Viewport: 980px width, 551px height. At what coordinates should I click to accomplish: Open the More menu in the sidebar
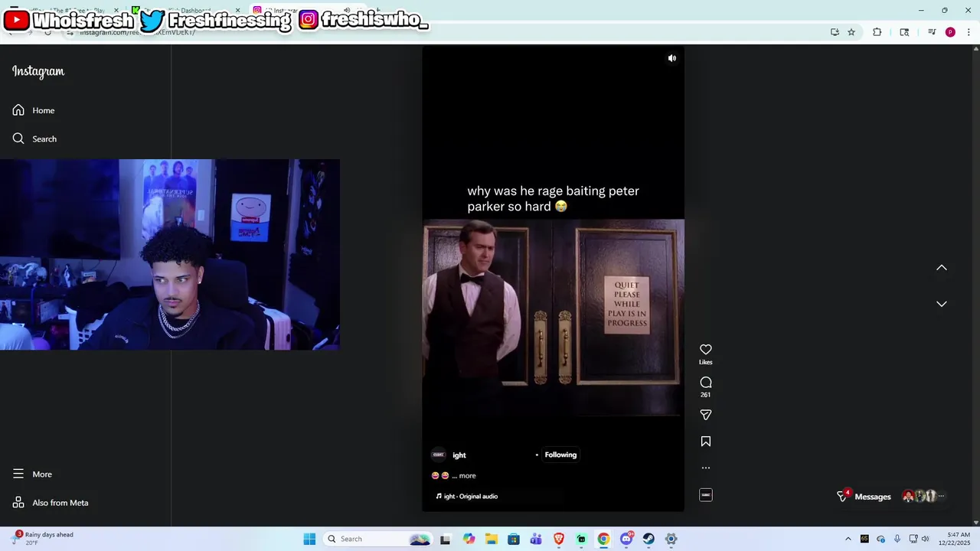click(32, 474)
